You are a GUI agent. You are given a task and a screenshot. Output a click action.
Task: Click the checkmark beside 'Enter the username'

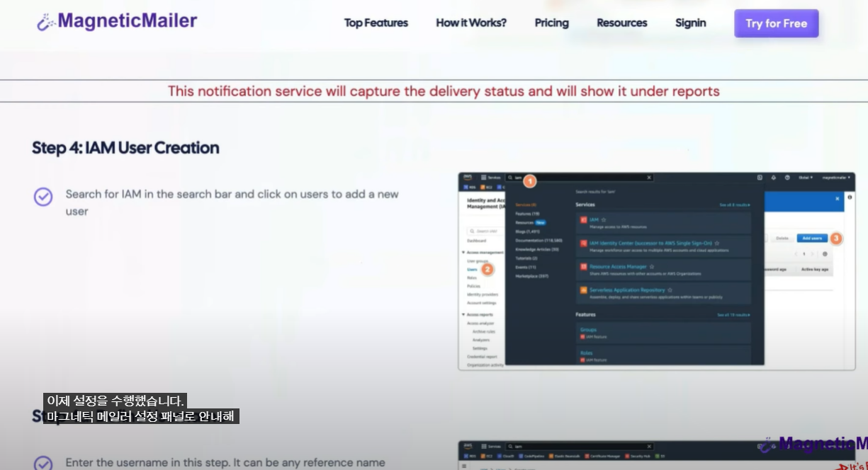43,464
